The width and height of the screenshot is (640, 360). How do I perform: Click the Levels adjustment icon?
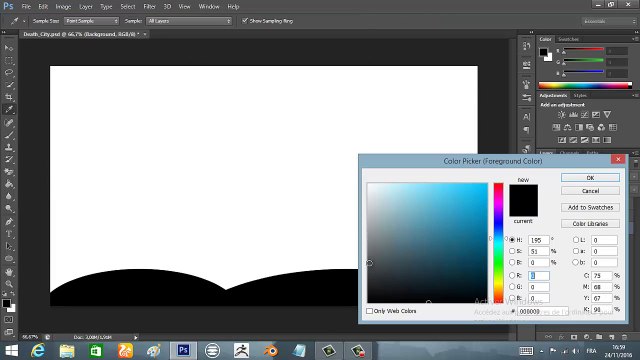pos(573,115)
